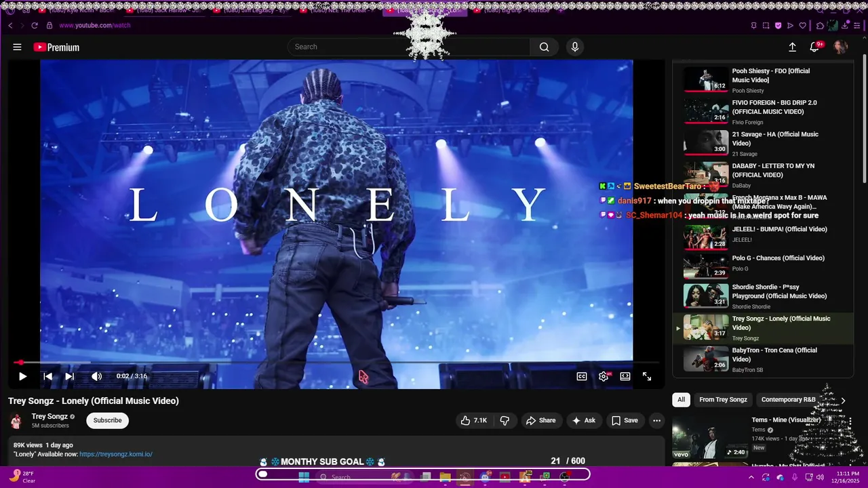
Task: Open the snapshot capture tool icon
Action: coord(766,26)
